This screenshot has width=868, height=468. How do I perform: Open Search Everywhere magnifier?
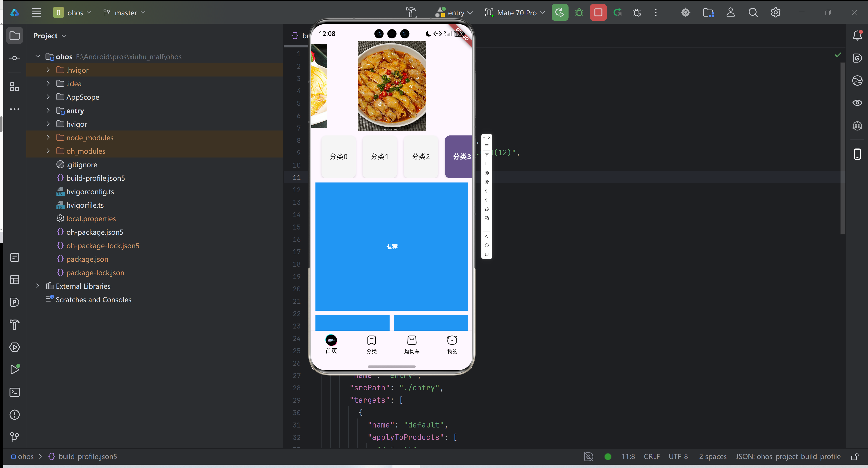[x=753, y=13]
